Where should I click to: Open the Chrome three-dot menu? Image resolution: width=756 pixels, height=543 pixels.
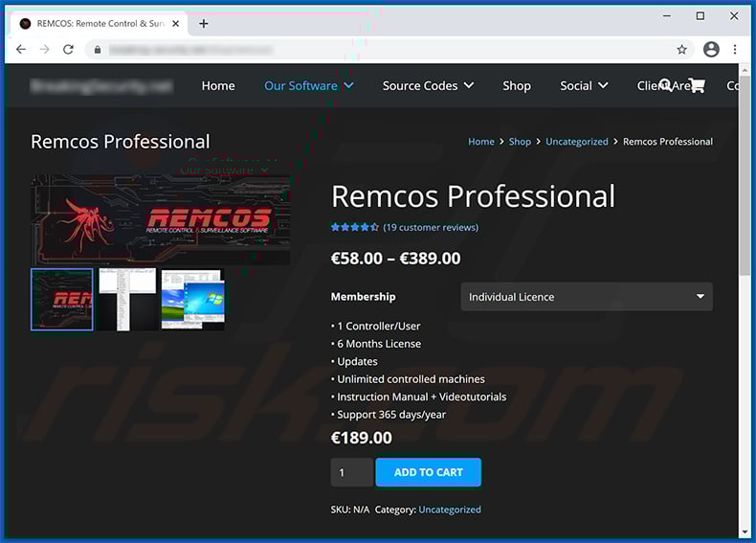pyautogui.click(x=735, y=49)
